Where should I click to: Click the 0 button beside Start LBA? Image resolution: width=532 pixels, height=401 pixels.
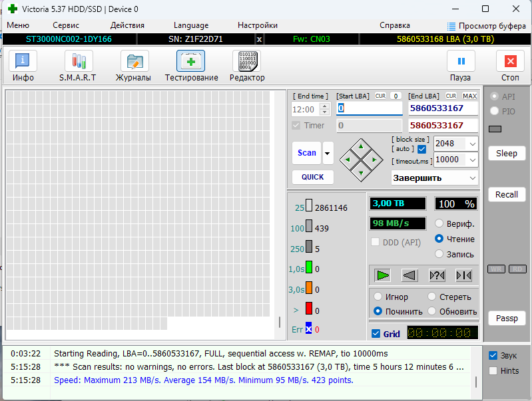[396, 96]
